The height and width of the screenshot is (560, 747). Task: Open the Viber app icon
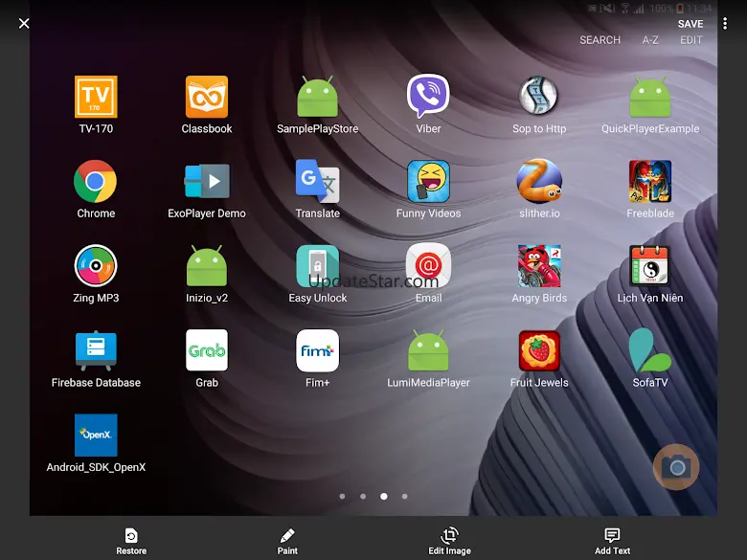[428, 97]
